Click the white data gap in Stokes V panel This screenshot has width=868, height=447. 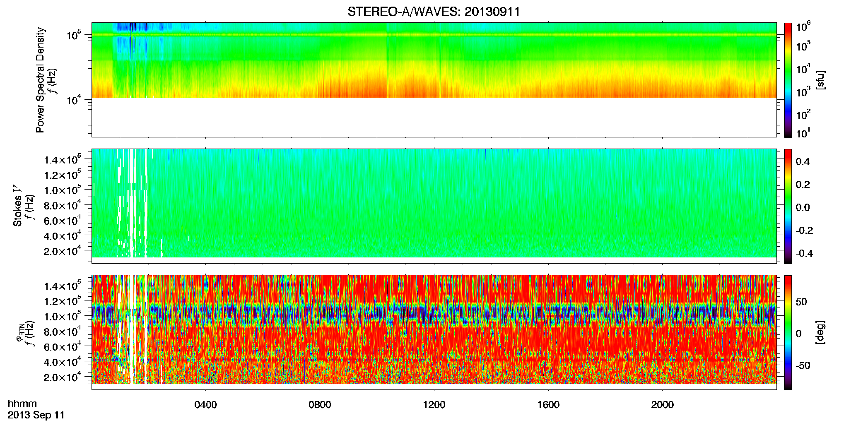pyautogui.click(x=132, y=203)
